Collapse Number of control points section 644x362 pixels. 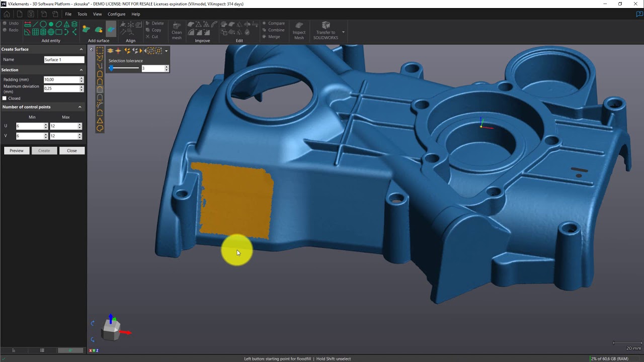(x=80, y=107)
